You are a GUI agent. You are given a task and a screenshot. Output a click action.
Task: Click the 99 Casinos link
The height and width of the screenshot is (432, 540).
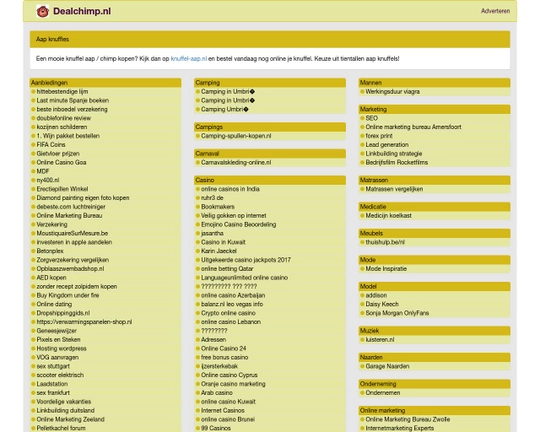[x=216, y=428]
